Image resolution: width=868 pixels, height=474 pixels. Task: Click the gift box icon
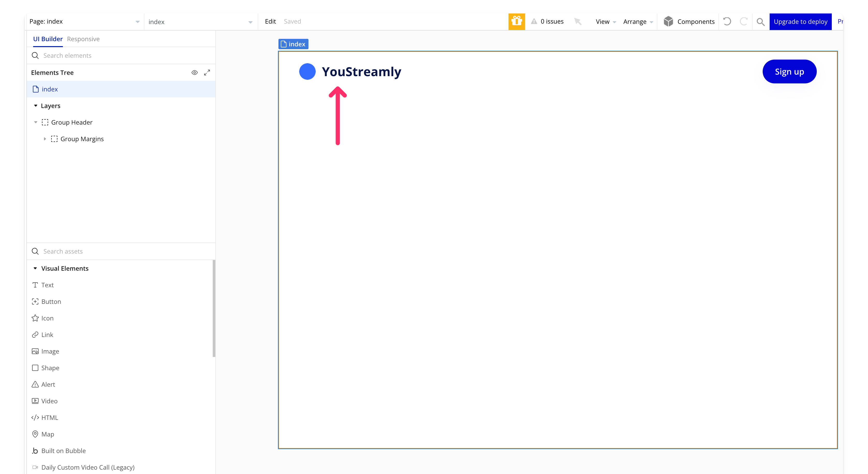click(517, 21)
